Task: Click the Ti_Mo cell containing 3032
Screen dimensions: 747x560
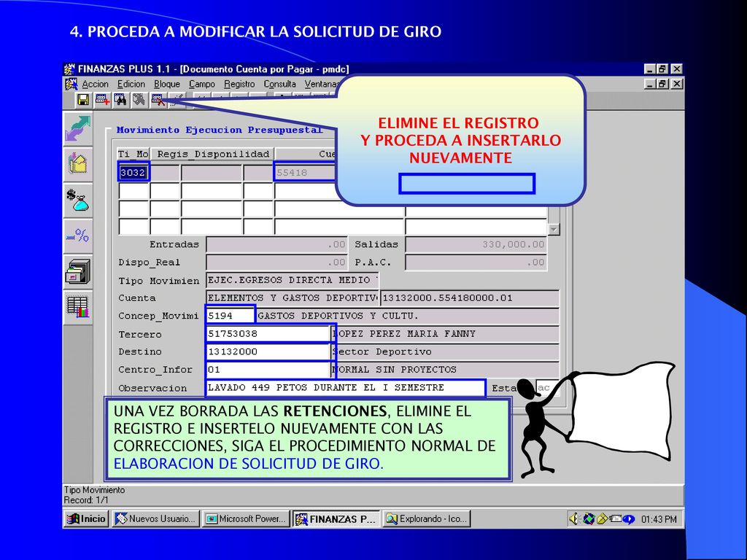Action: coord(133,172)
